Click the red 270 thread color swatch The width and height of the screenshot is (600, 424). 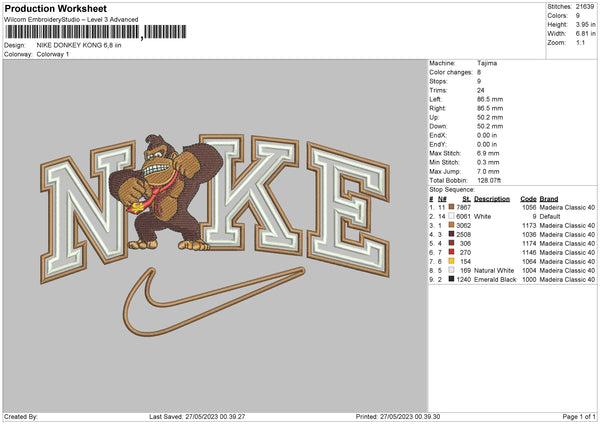452,252
